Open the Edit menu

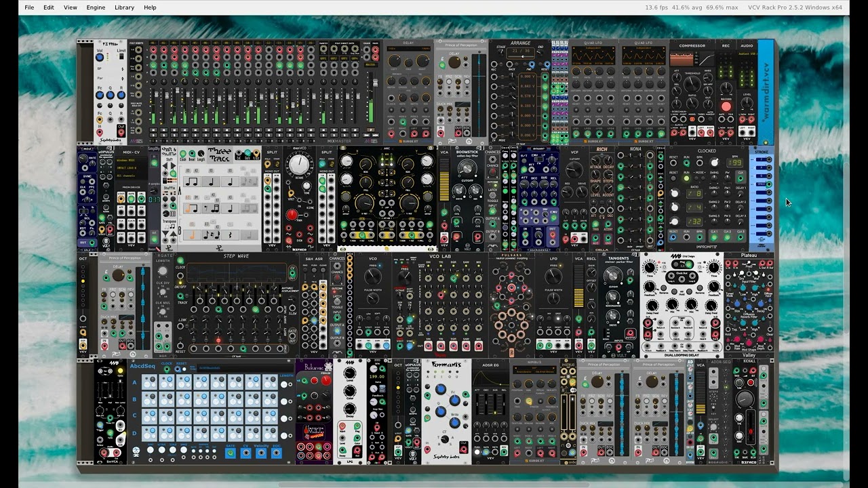point(49,7)
